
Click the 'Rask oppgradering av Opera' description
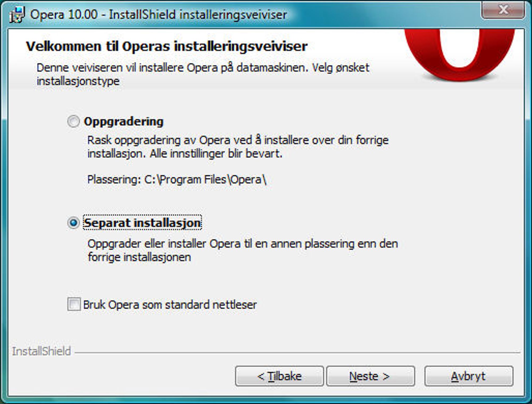click(238, 147)
